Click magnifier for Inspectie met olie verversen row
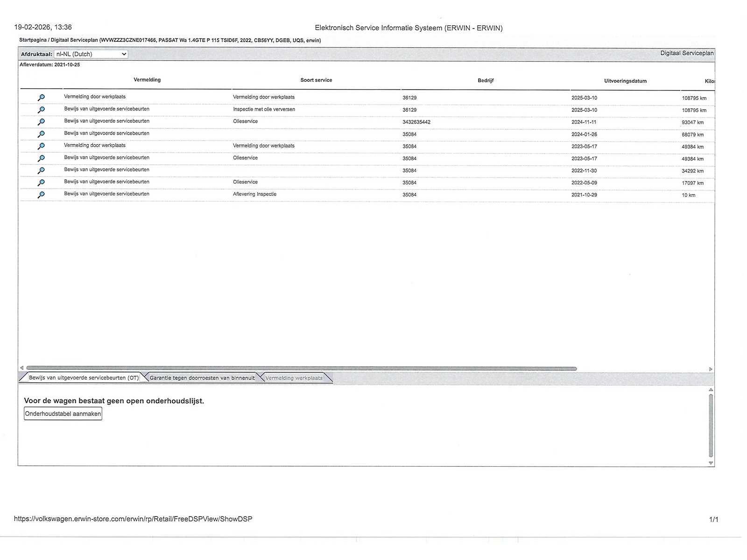747x560 pixels. pyautogui.click(x=41, y=110)
